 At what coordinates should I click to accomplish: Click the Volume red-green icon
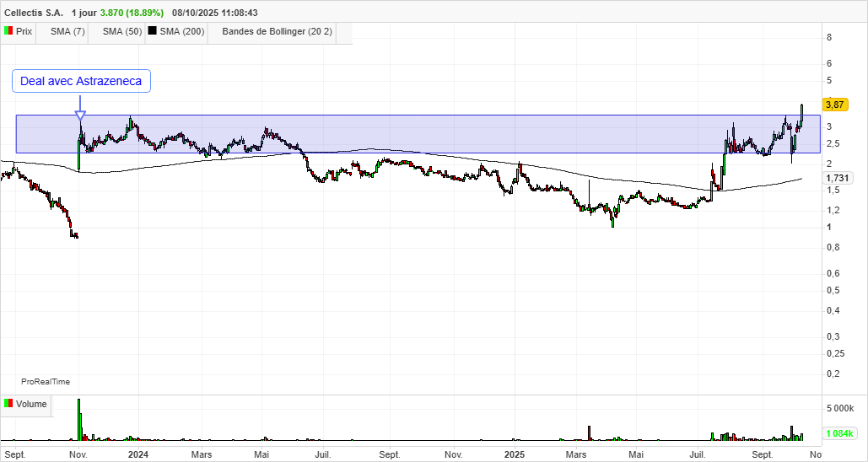click(x=8, y=404)
